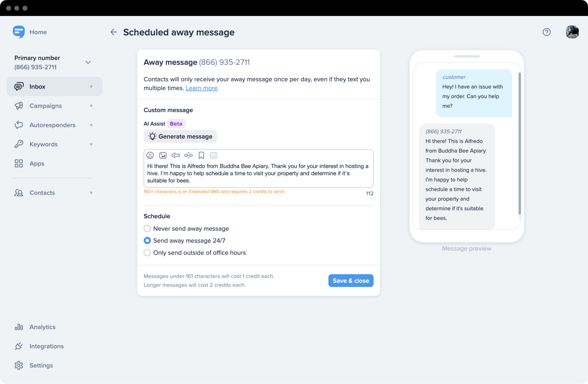
Task: Open saved message templates via bookmark icon
Action: (201, 155)
